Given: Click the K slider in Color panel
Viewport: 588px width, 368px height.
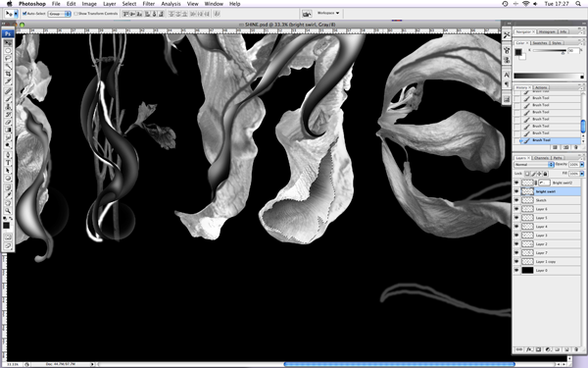Looking at the screenshot, I should point(550,51).
